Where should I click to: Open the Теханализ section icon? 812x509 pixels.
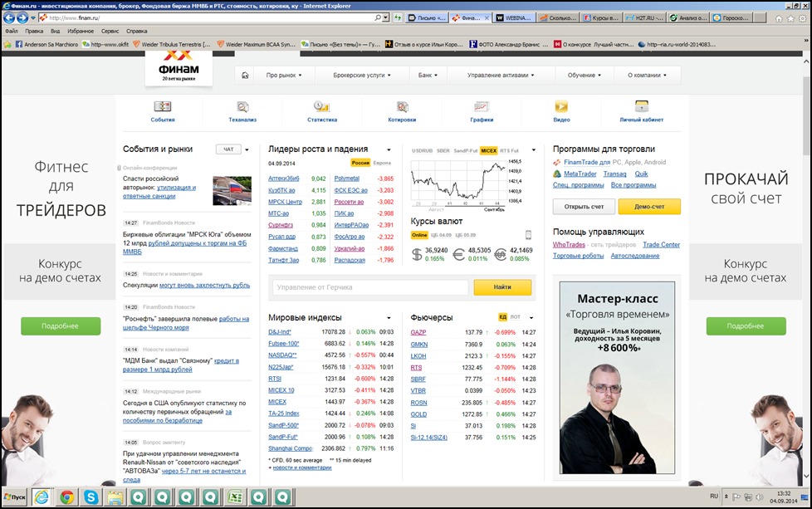pyautogui.click(x=242, y=106)
